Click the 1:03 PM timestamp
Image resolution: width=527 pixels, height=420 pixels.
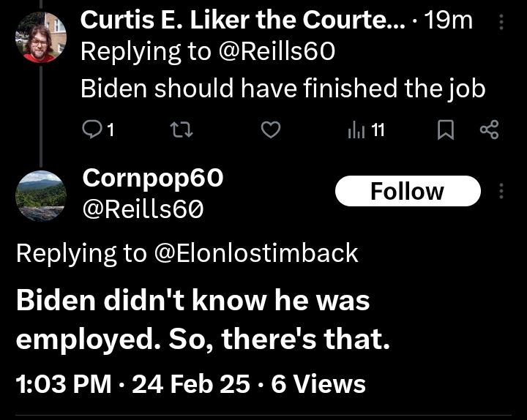click(64, 383)
